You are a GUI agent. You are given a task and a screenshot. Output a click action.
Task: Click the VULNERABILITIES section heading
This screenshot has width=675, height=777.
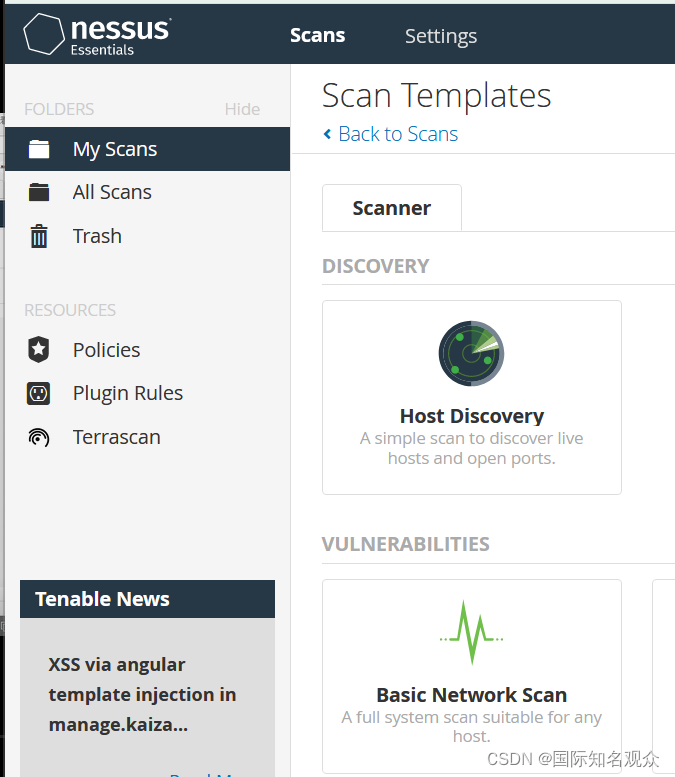click(x=405, y=544)
